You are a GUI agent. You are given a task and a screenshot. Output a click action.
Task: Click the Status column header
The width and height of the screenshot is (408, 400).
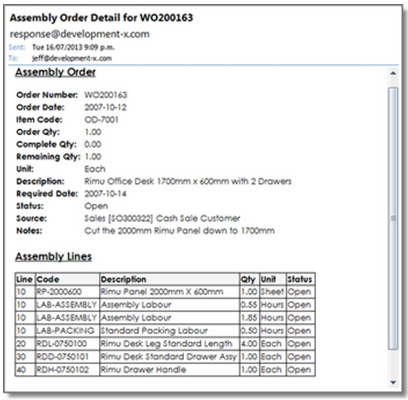[x=300, y=279]
